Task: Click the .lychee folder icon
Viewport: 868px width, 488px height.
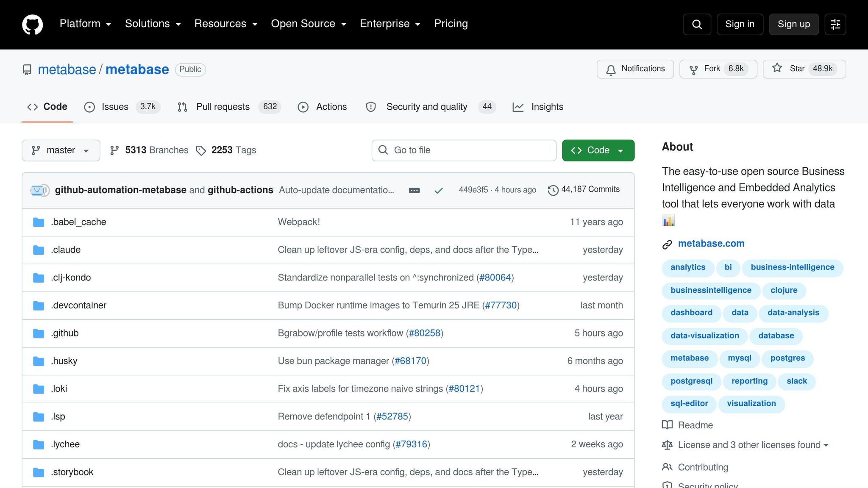Action: 39,445
